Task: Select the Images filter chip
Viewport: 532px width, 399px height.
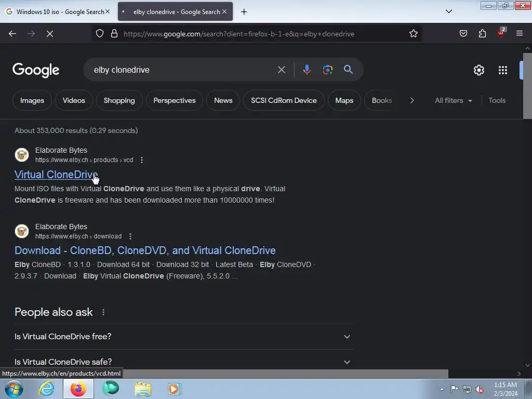Action: pyautogui.click(x=32, y=101)
